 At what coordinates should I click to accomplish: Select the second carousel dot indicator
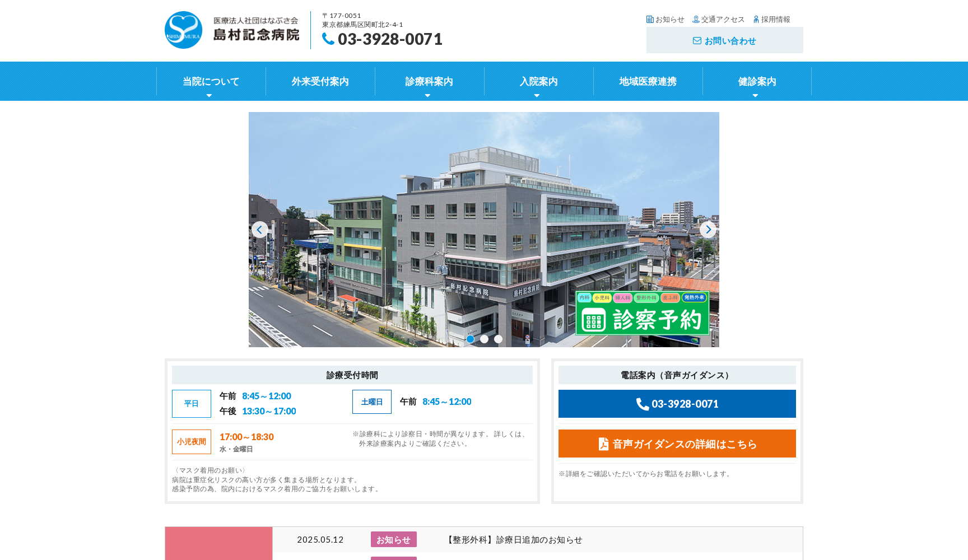click(484, 339)
